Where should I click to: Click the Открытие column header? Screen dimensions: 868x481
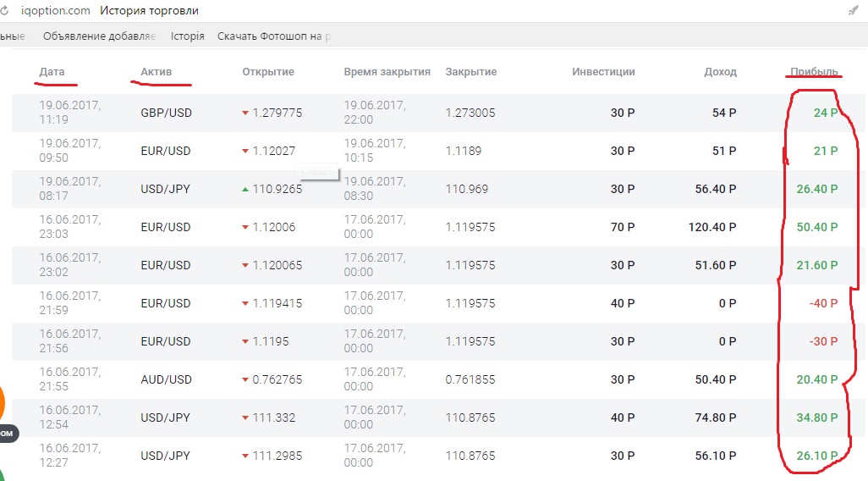point(268,71)
